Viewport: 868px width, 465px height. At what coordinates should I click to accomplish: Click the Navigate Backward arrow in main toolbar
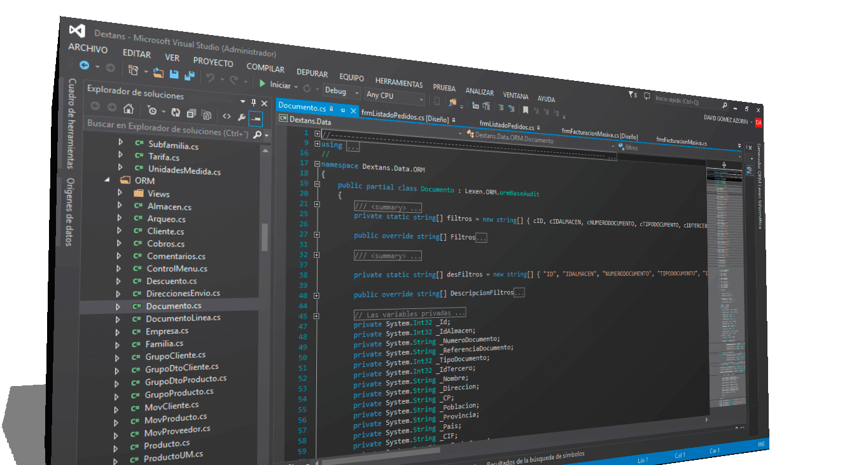(84, 65)
